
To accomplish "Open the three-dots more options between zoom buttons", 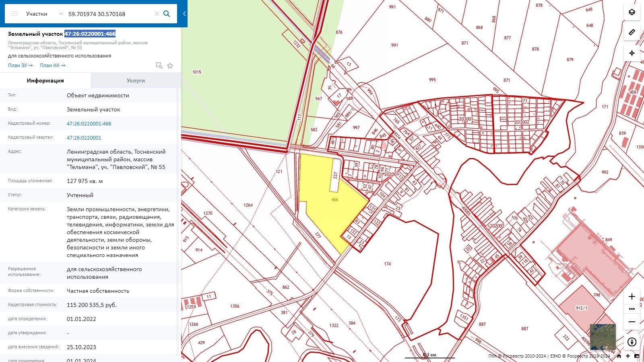I will coord(632,309).
